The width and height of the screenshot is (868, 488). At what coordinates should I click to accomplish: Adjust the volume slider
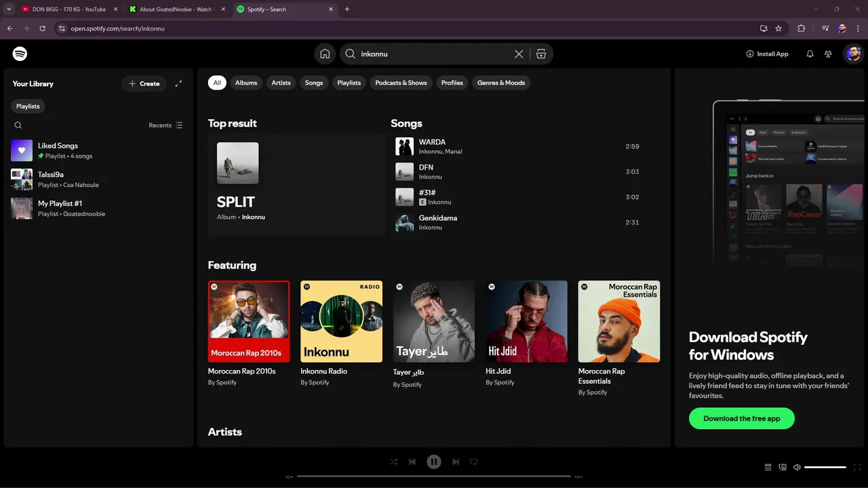coord(825,467)
